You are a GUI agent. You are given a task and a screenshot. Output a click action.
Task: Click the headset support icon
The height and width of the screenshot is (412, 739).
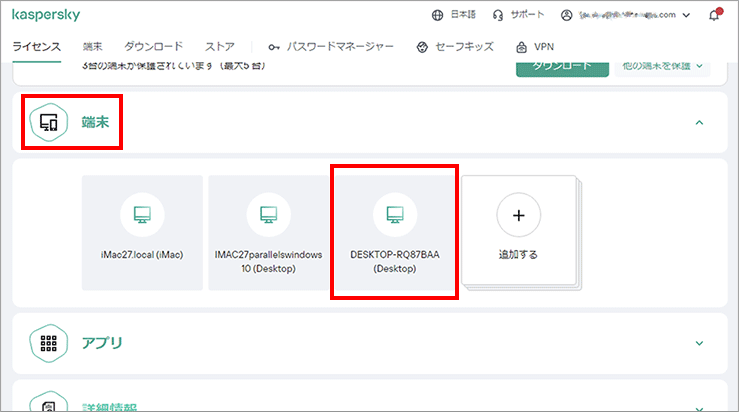pyautogui.click(x=498, y=16)
